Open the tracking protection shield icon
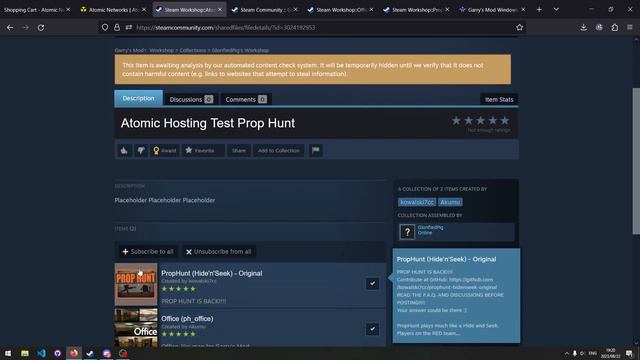Screen dimensions: 640x360 105,27
